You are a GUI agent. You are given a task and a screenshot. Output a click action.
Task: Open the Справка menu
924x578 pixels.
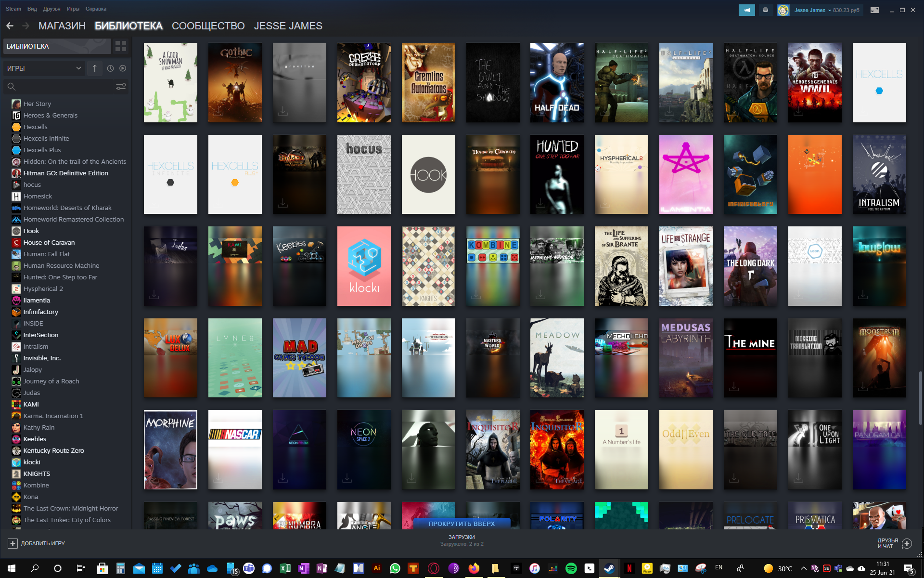click(96, 9)
